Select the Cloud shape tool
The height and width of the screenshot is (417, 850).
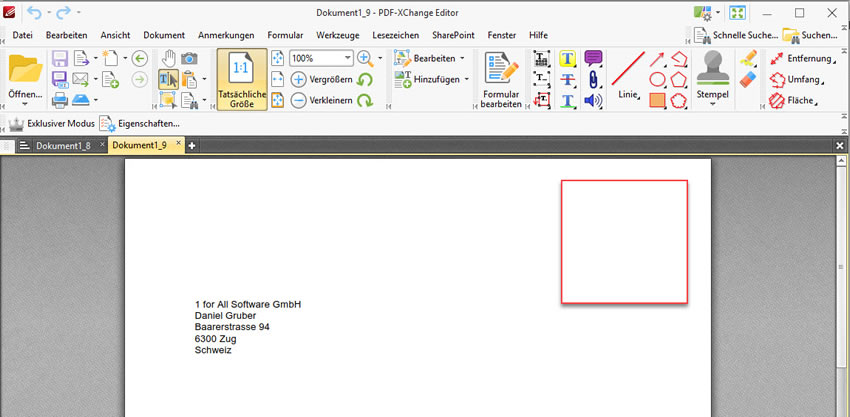pyautogui.click(x=679, y=100)
